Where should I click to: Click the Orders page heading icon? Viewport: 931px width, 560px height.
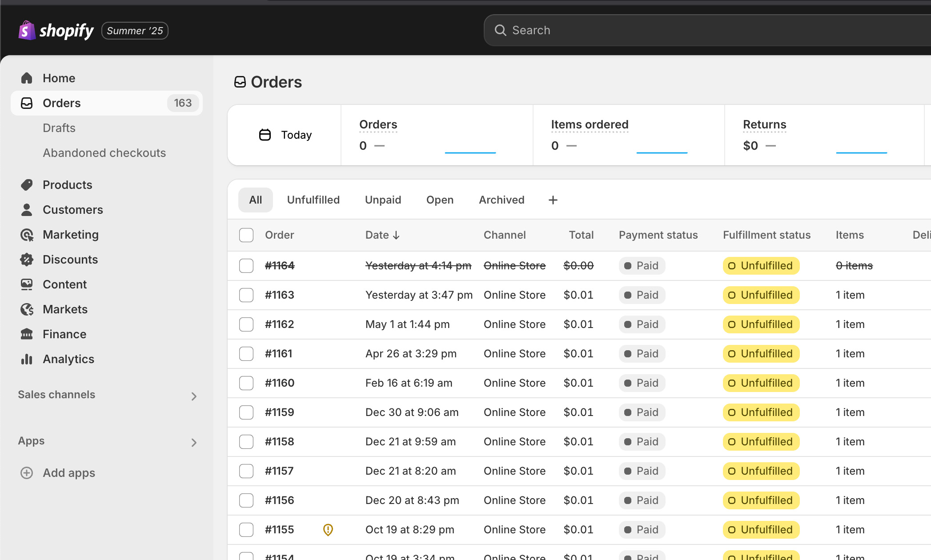click(240, 82)
